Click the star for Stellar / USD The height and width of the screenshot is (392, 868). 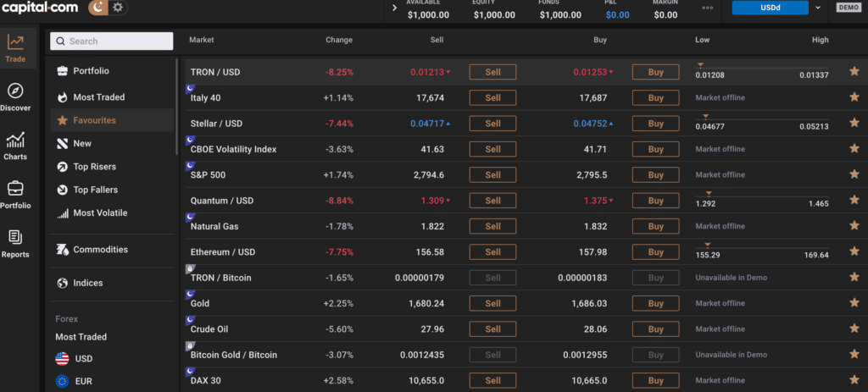pos(854,124)
